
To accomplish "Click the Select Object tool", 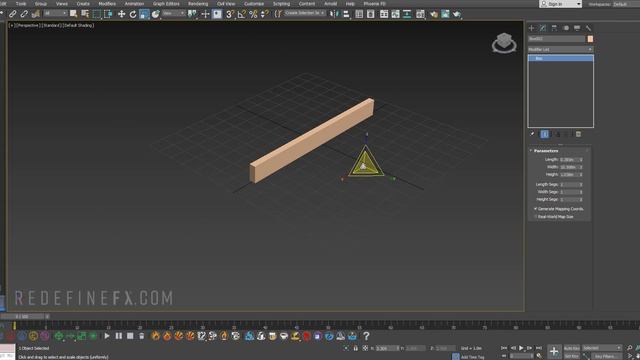I will pyautogui.click(x=73, y=14).
